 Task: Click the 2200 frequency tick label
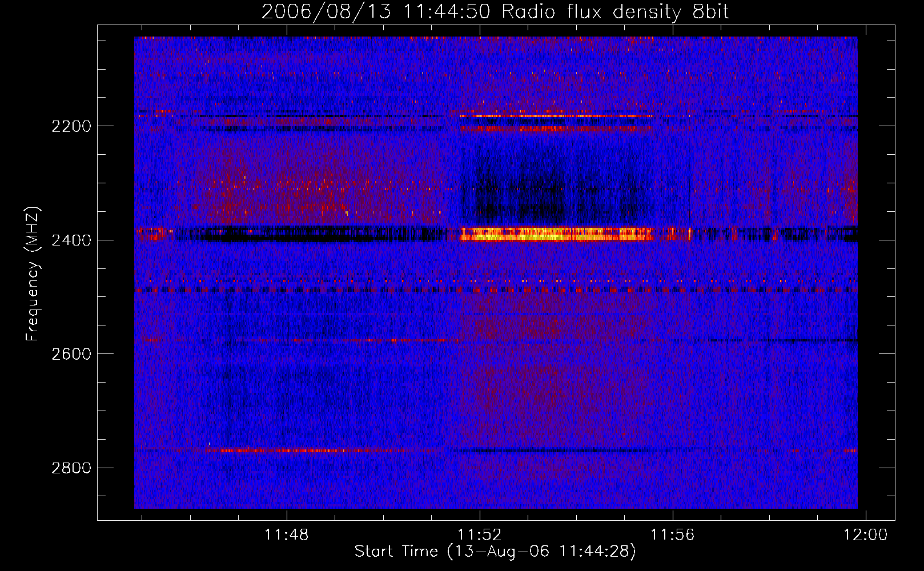[x=71, y=126]
